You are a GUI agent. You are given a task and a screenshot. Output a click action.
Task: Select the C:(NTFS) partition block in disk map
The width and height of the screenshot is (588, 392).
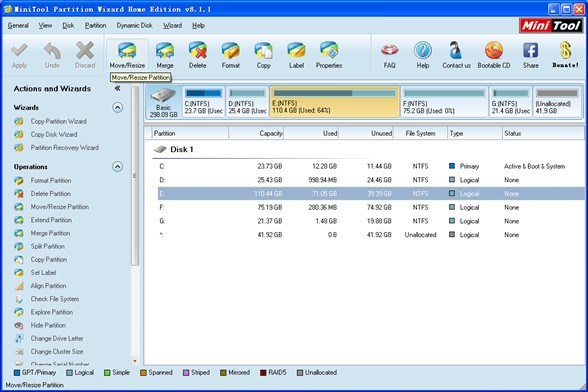coord(204,102)
